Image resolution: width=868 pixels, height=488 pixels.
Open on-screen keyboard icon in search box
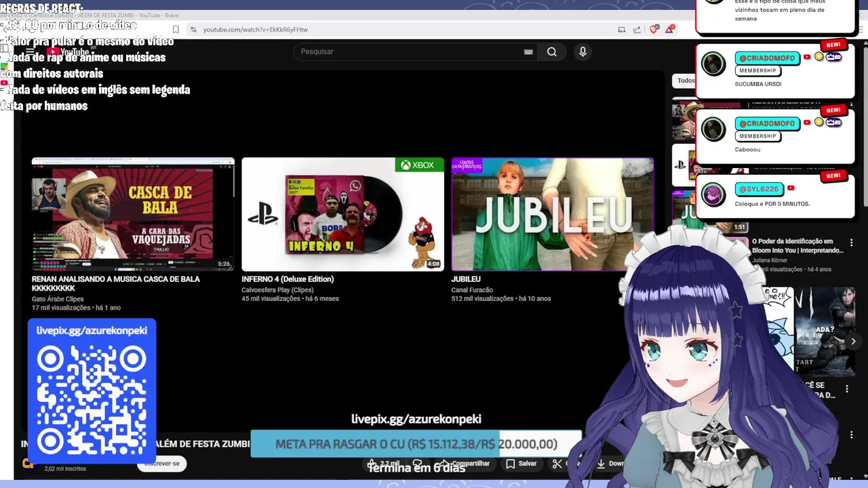528,52
